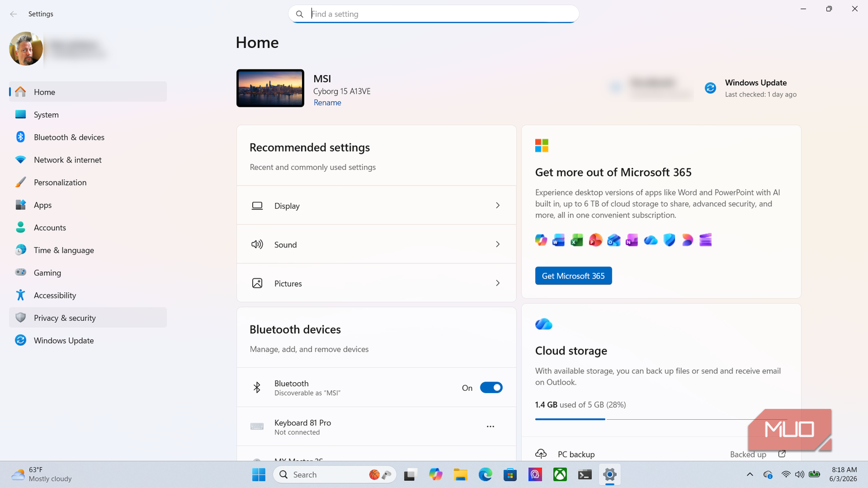Click the user profile picture
Image resolution: width=868 pixels, height=488 pixels.
click(26, 49)
